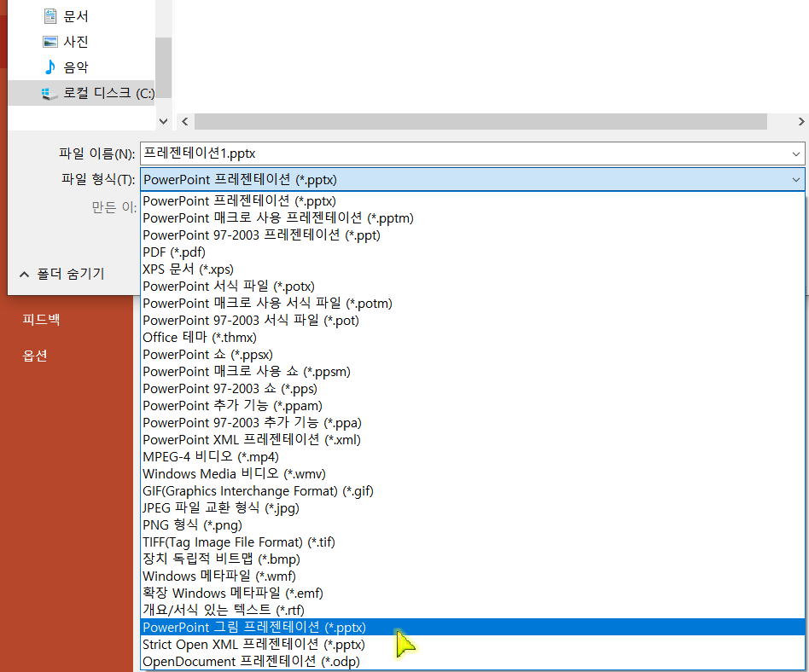Click the 파일 형식 dropdown arrow
The width and height of the screenshot is (809, 672).
[796, 179]
